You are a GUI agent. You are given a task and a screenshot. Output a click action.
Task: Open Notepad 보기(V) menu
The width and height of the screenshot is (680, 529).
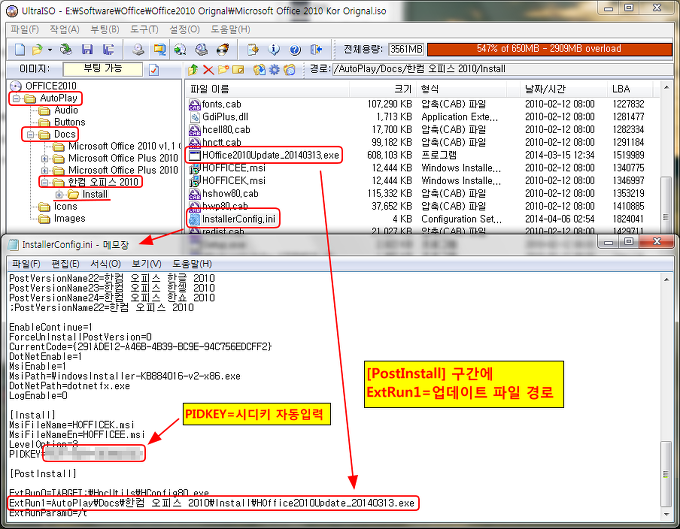click(x=146, y=264)
